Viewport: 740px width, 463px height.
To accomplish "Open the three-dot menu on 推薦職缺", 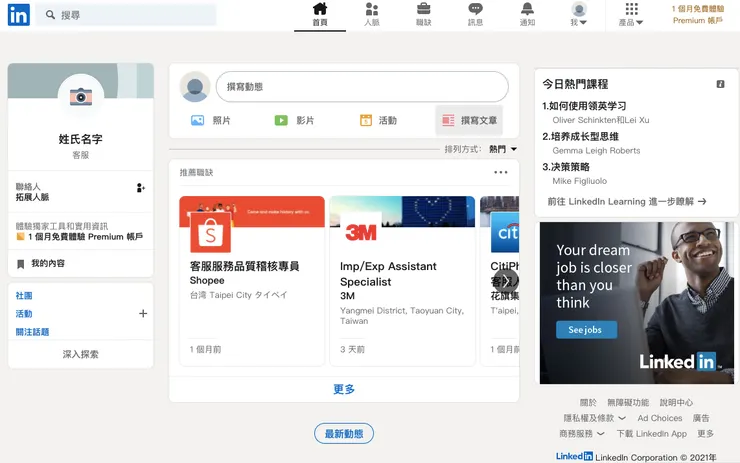I will (501, 173).
